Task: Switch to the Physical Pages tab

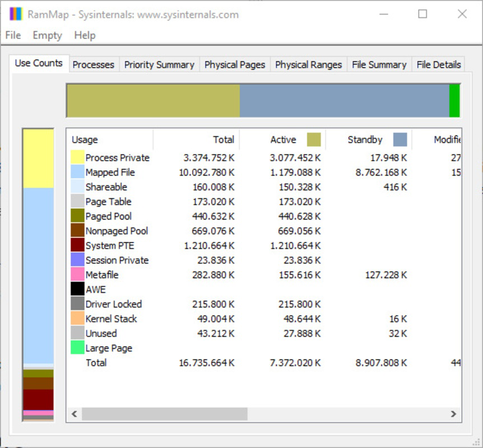Action: pyautogui.click(x=235, y=64)
